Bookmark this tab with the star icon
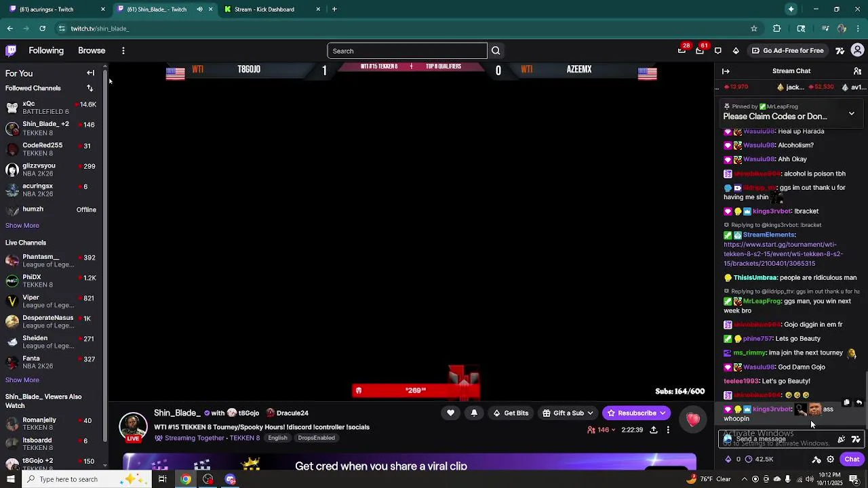868x488 pixels. point(753,28)
